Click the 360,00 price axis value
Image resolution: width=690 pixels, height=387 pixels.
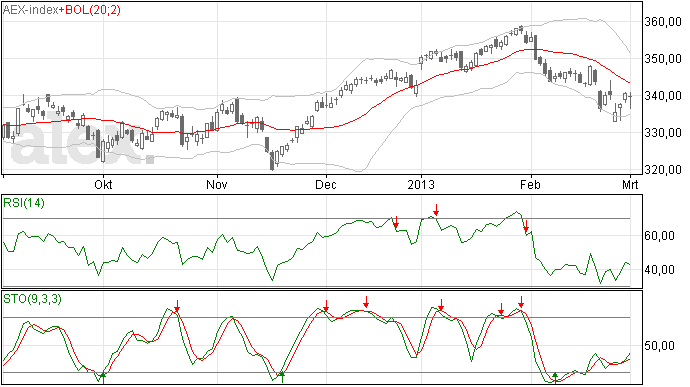coord(663,22)
